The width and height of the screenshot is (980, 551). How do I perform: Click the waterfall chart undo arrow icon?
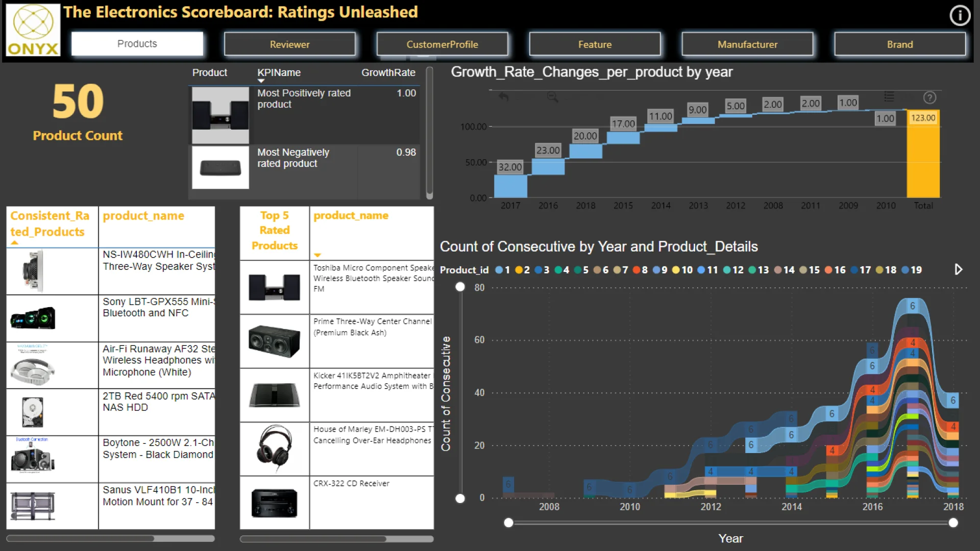pyautogui.click(x=504, y=97)
